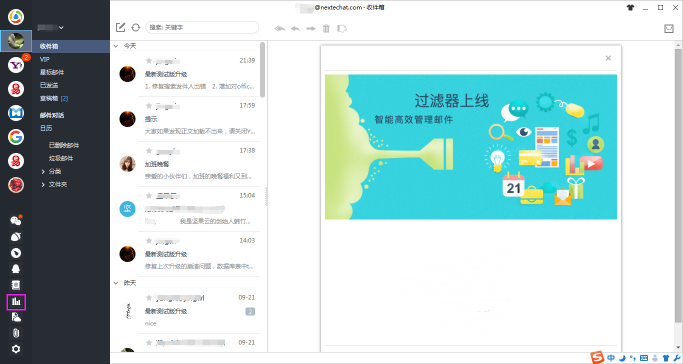Delete mail with trash can icon
The image size is (683, 364).
tap(326, 29)
